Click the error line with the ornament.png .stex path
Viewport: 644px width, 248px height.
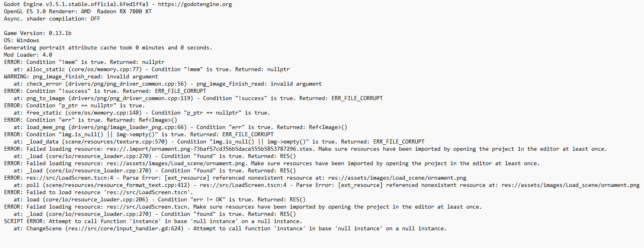(x=305, y=149)
